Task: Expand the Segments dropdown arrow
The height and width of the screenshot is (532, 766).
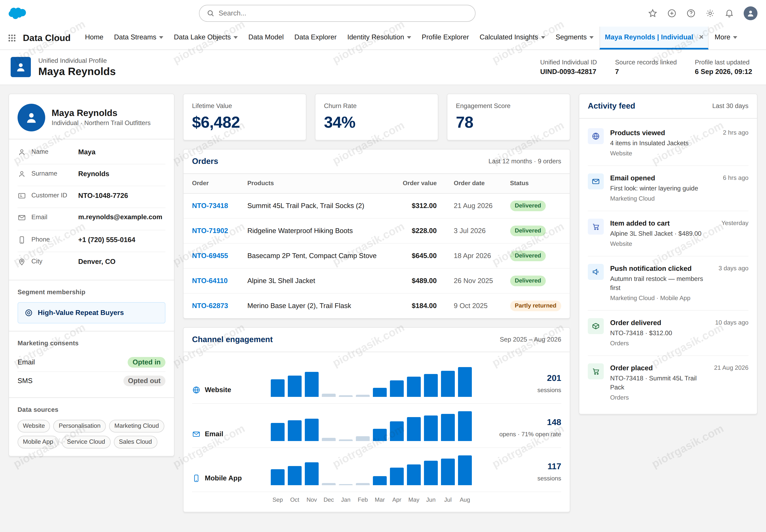Action: coord(592,37)
